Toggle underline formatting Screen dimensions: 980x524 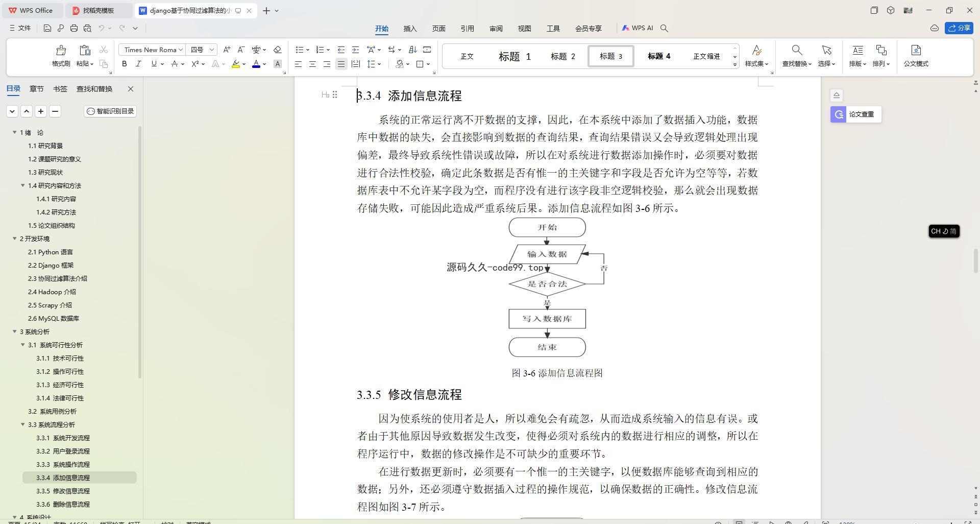tap(154, 64)
